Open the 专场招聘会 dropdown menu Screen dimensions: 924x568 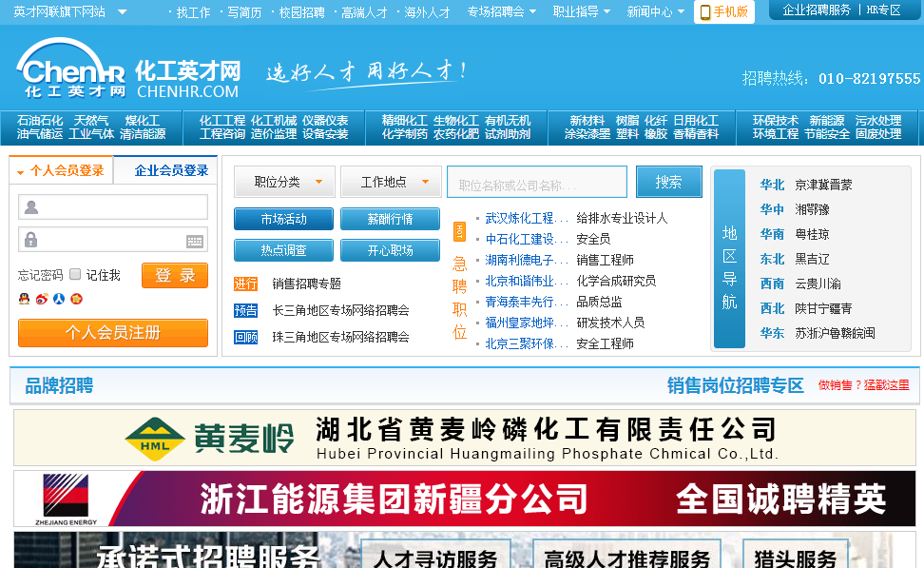pyautogui.click(x=502, y=11)
